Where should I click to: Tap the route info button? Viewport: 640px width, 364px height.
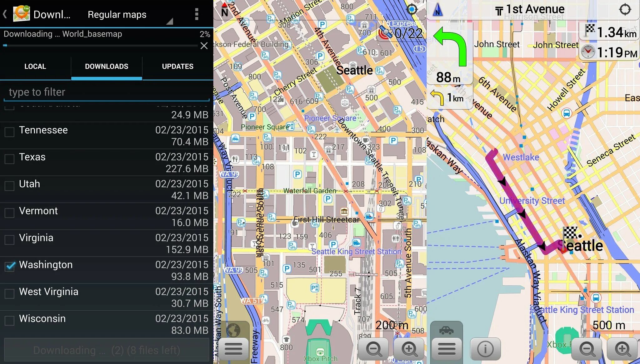(x=485, y=349)
